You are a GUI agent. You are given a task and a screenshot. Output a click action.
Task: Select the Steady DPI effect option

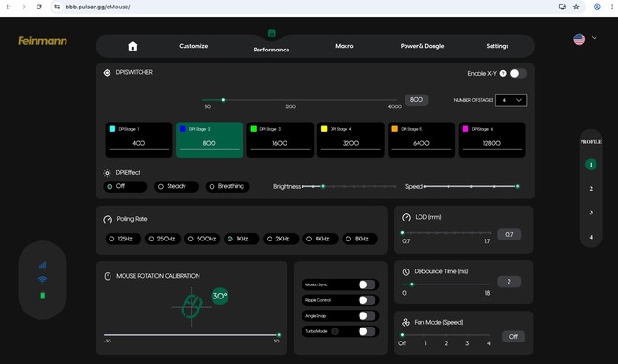(176, 186)
